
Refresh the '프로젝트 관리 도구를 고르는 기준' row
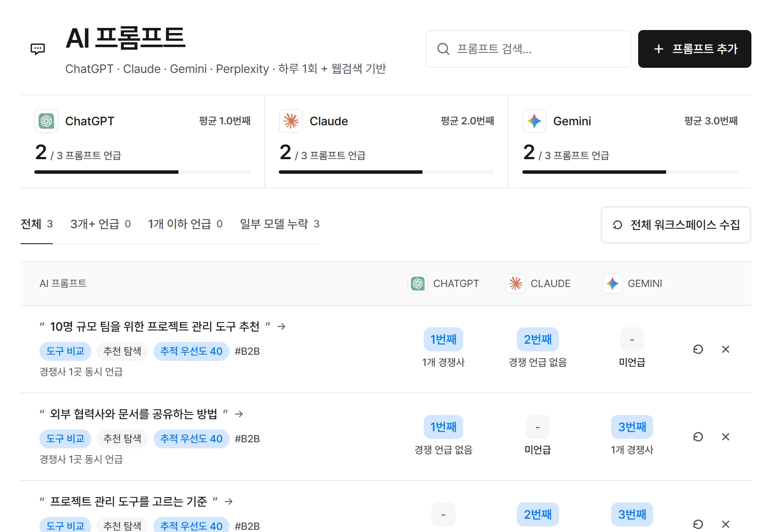click(698, 524)
